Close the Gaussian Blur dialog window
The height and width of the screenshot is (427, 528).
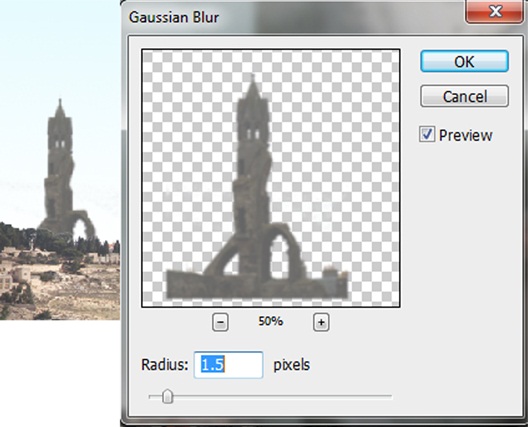pyautogui.click(x=494, y=11)
